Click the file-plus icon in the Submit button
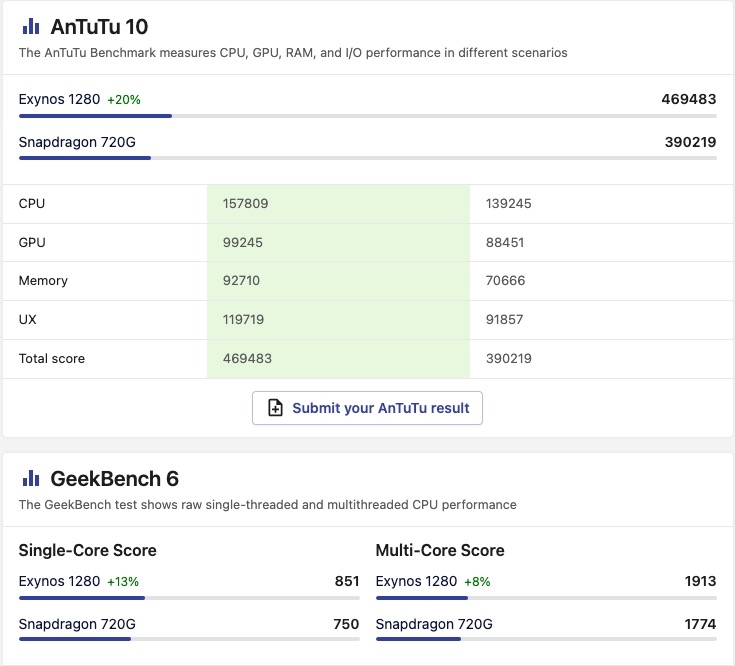 tap(275, 408)
